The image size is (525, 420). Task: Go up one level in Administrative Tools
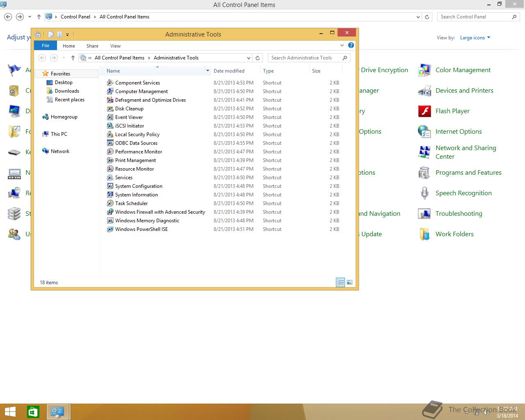(x=73, y=58)
